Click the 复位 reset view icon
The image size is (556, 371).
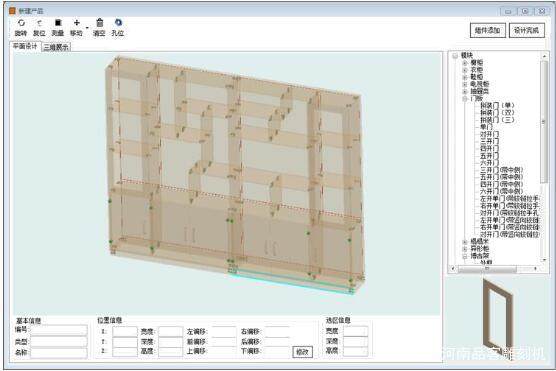click(x=39, y=27)
